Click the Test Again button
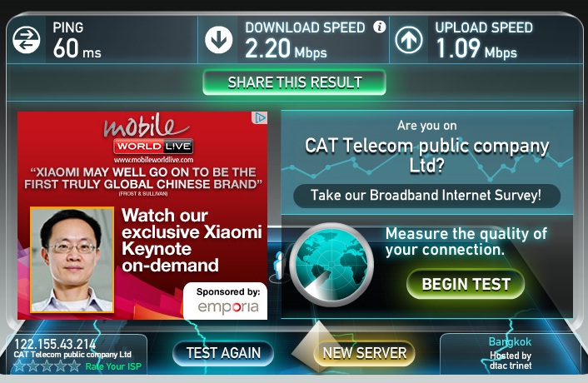Viewport: 588px width, 383px height. click(223, 353)
